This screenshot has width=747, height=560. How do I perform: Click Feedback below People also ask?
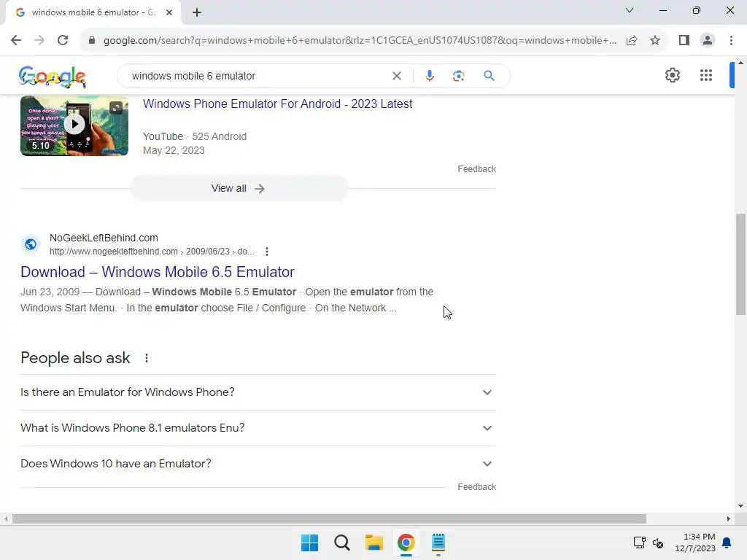[x=477, y=487]
